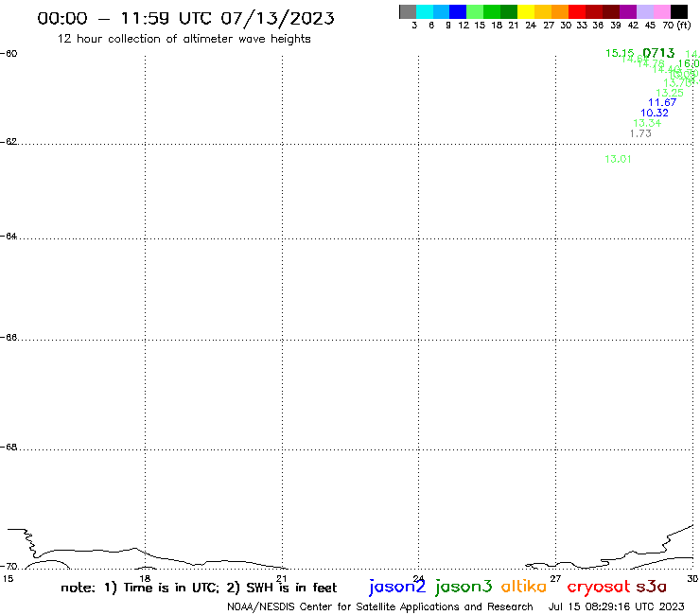Image resolution: width=700 pixels, height=615 pixels.
Task: Click the title '00:00 – 11:59 UTC 07/13/2023'
Action: pyautogui.click(x=185, y=18)
